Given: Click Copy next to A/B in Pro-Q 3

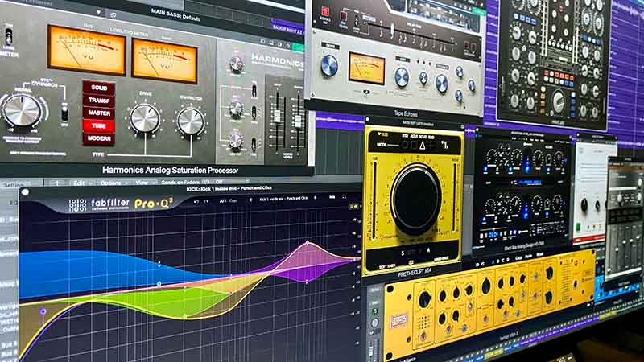Looking at the screenshot, I should 233,200.
